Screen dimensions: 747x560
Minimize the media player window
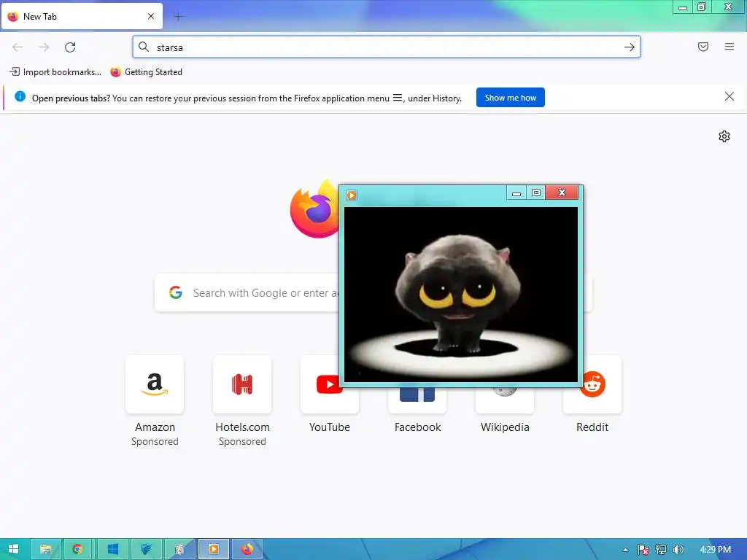point(516,192)
